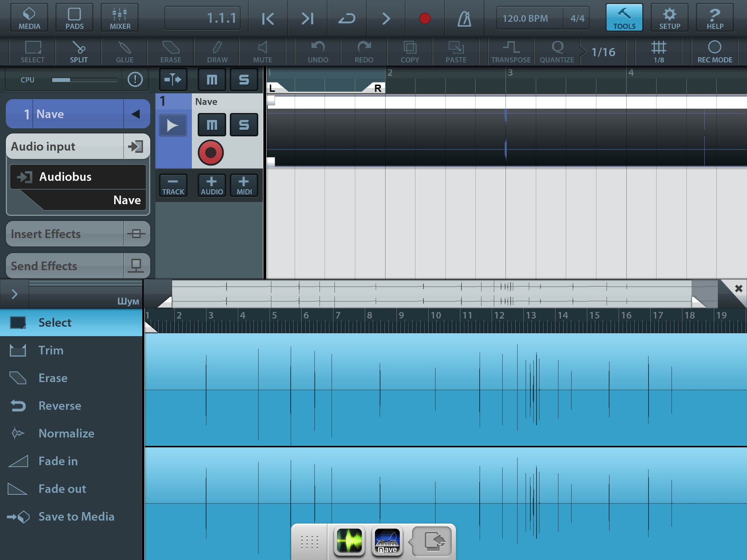Toggle the TOOLS toolbar

[x=624, y=17]
